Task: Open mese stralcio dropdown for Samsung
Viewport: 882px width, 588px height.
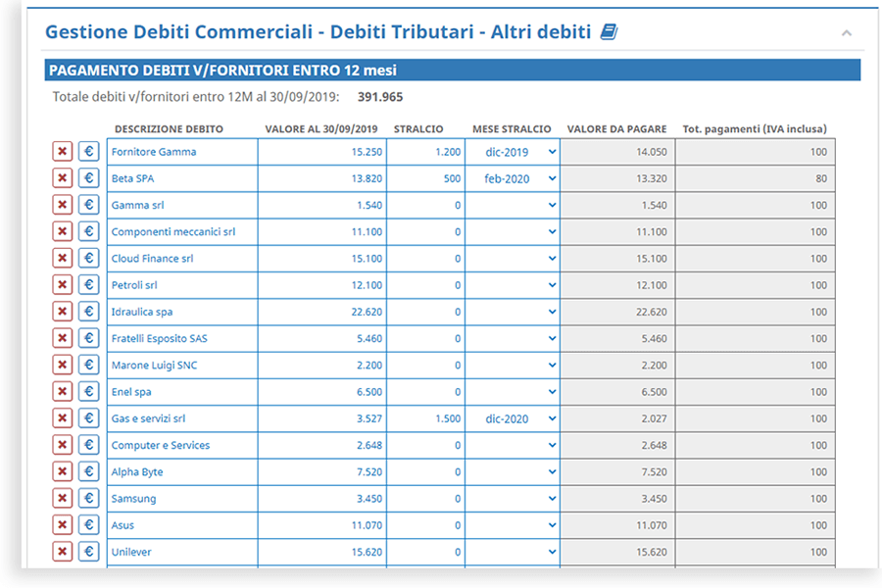Action: pos(513,499)
